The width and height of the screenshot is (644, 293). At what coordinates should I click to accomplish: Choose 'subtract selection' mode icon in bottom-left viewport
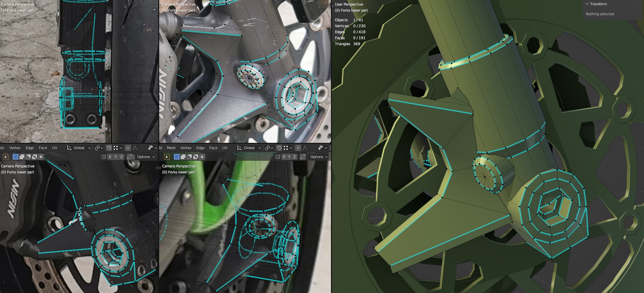click(x=28, y=157)
